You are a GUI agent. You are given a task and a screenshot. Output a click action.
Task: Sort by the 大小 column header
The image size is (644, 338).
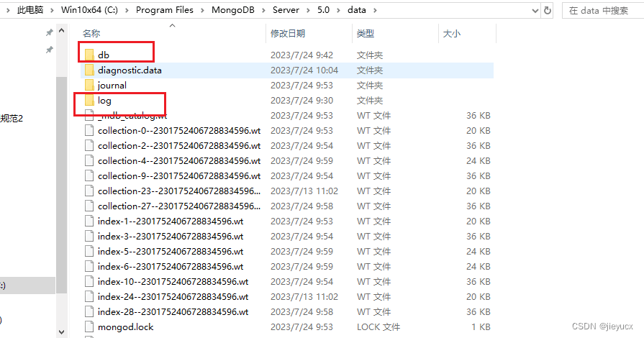click(452, 33)
